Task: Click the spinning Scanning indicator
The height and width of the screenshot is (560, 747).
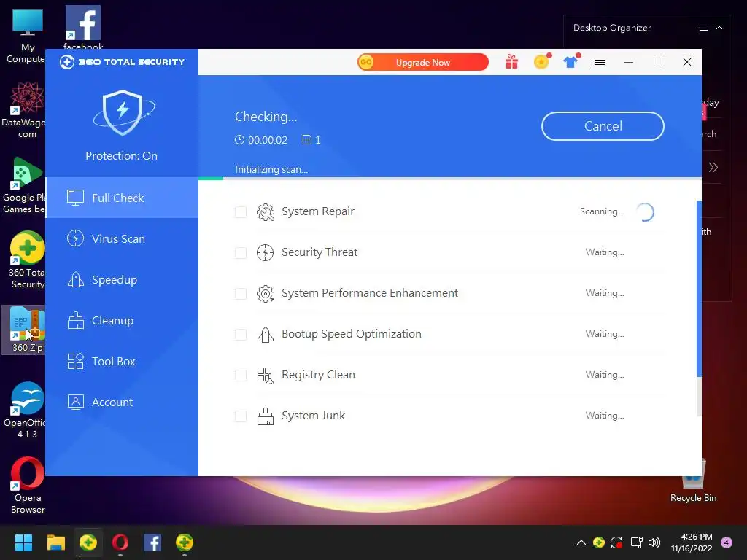Action: pyautogui.click(x=645, y=212)
